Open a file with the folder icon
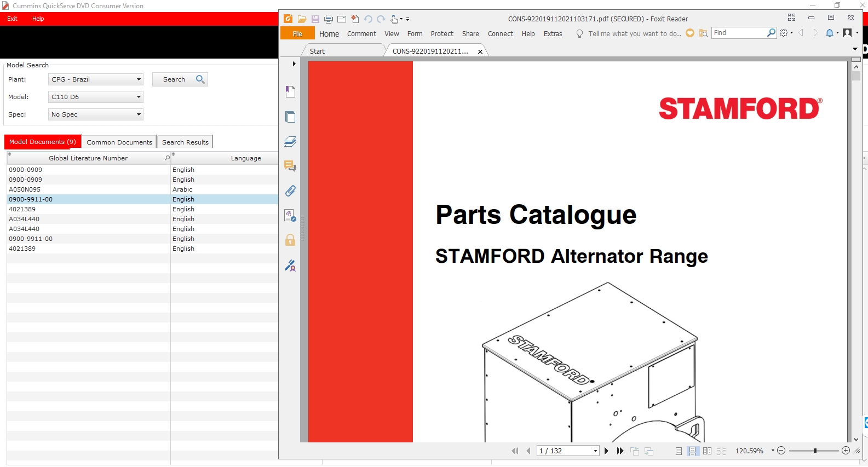The width and height of the screenshot is (868, 467). [x=302, y=19]
